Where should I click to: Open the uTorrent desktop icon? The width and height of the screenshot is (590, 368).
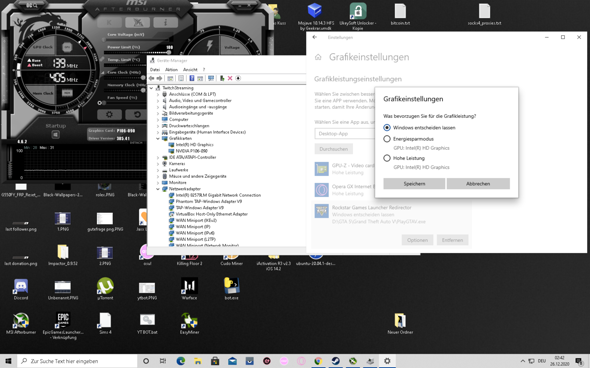tap(105, 289)
